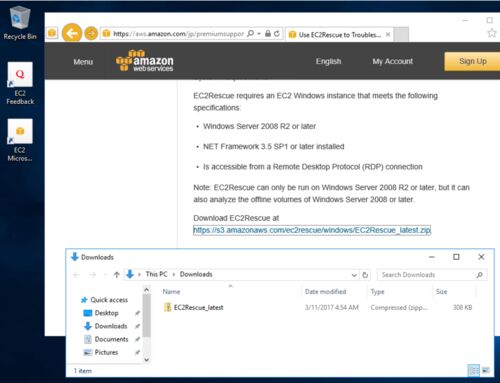The image size is (500, 383).
Task: Switch to large icons view in Explorer
Action: coord(486,370)
